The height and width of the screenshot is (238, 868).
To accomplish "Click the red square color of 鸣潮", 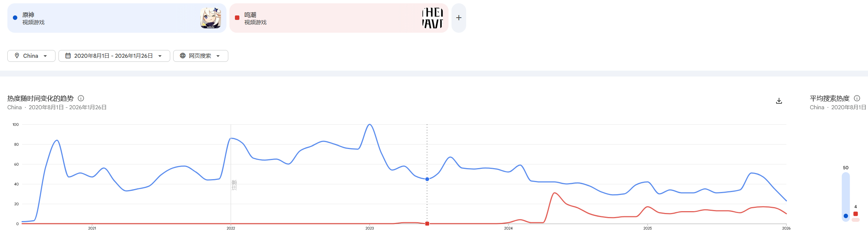I will point(237,18).
